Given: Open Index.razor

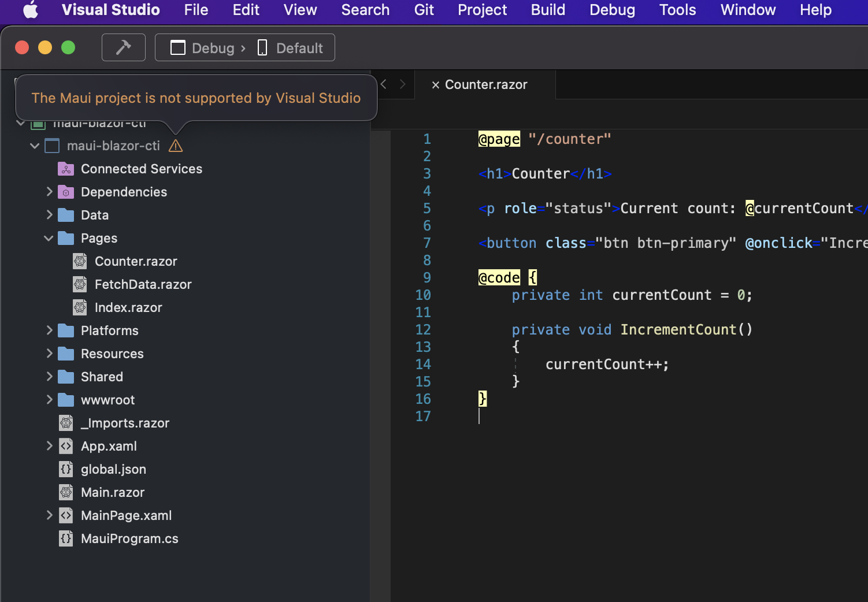Looking at the screenshot, I should click(x=128, y=308).
